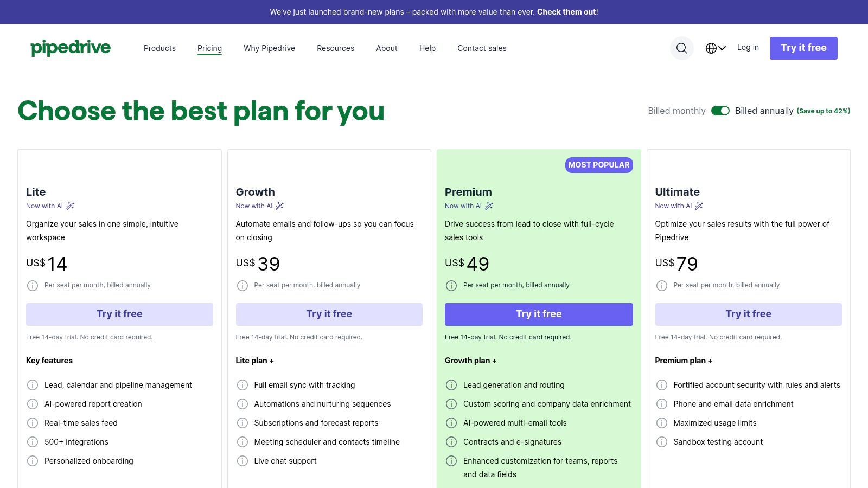The width and height of the screenshot is (868, 488).
Task: Open info for Sandbox testing account
Action: point(662,442)
